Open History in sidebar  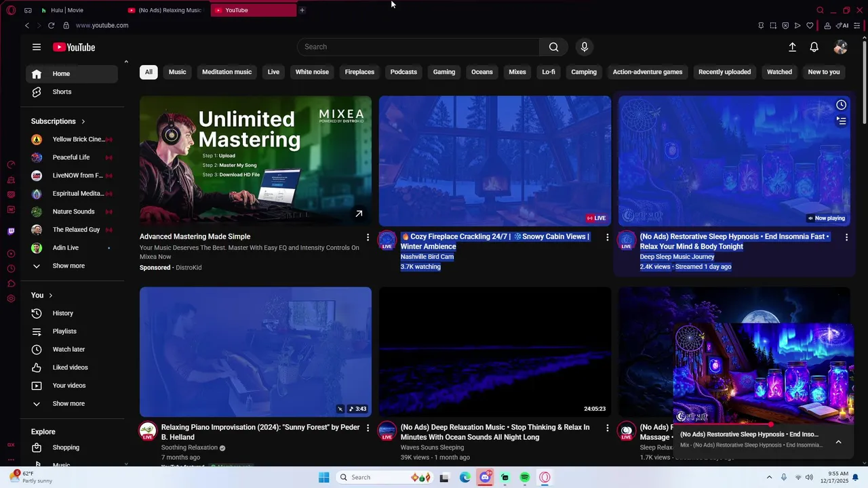pos(73,313)
